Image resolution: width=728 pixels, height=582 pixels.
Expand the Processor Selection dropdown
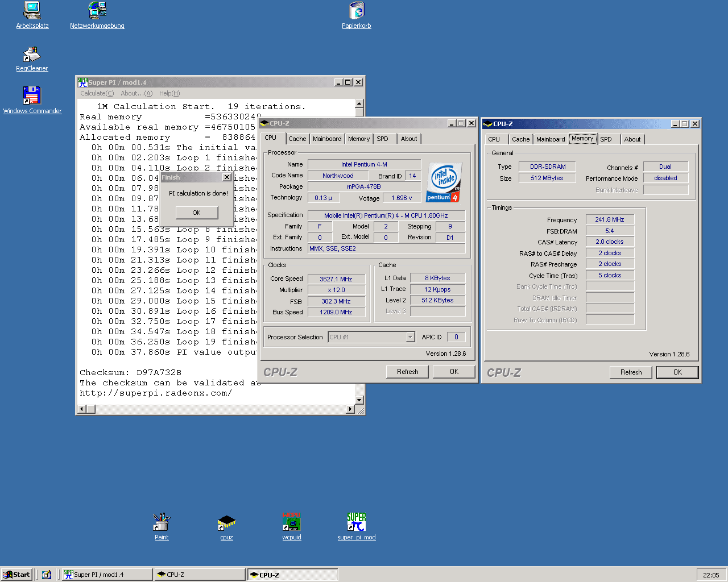click(410, 337)
